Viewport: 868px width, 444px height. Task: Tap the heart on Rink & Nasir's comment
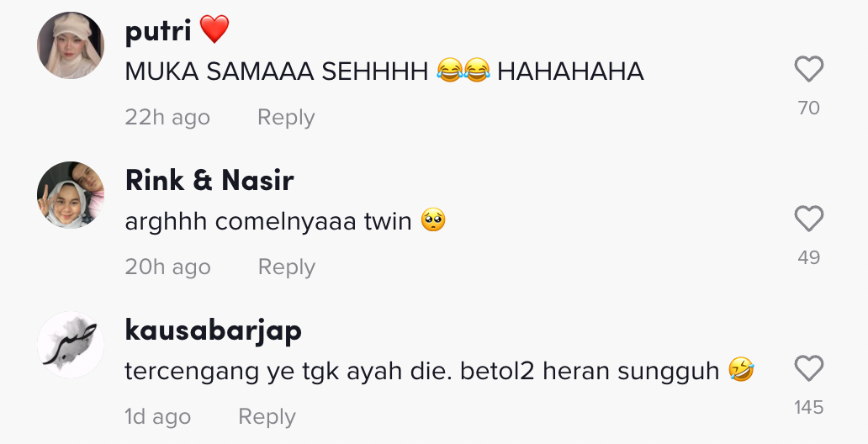pyautogui.click(x=808, y=219)
